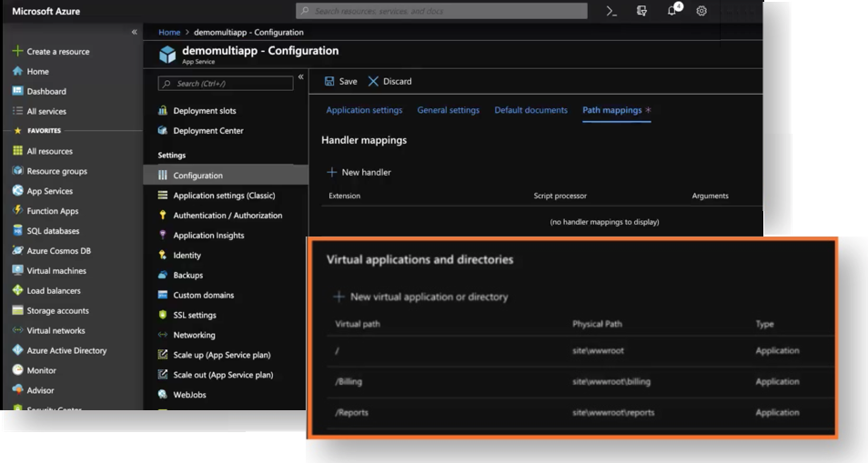The height and width of the screenshot is (463, 868).
Task: Click the SQL databases icon
Action: tap(17, 230)
